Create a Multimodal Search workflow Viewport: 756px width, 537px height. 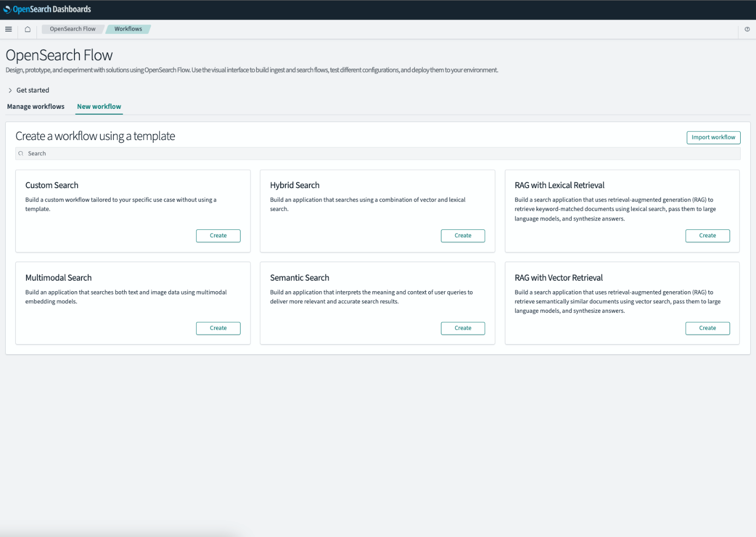point(218,328)
